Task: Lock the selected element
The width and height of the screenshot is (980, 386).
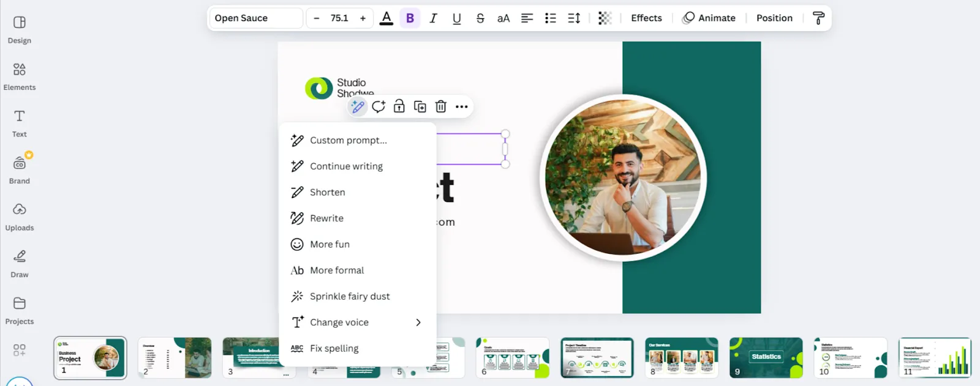Action: click(399, 107)
